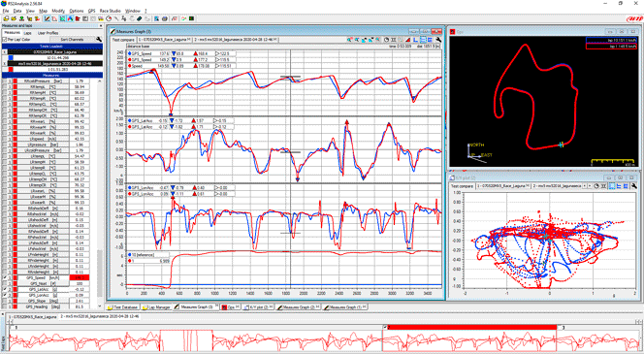The image size is (644, 354).
Task: Switch to the User Profiles tab
Action: point(48,33)
